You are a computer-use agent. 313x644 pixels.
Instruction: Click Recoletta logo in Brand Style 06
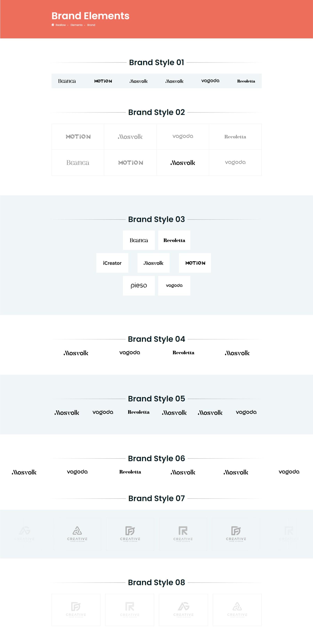(130, 472)
